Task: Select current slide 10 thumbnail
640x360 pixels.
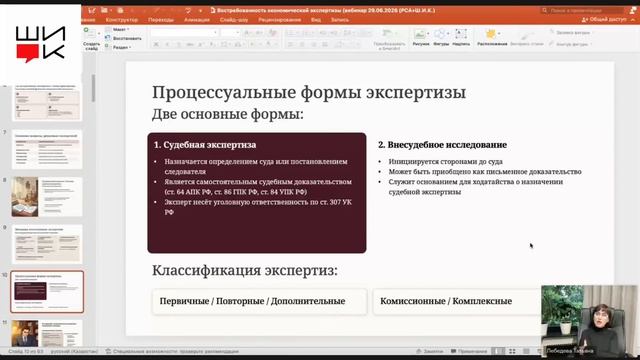Action: tap(47, 291)
